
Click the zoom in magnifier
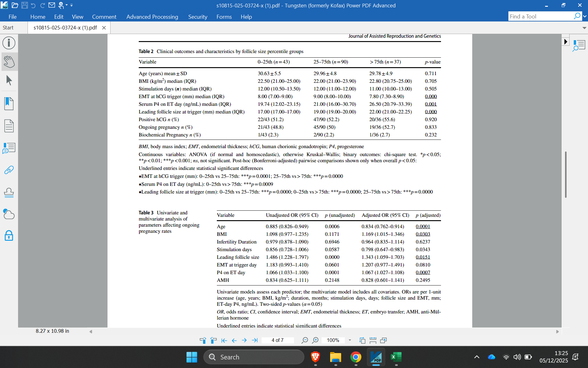(315, 340)
